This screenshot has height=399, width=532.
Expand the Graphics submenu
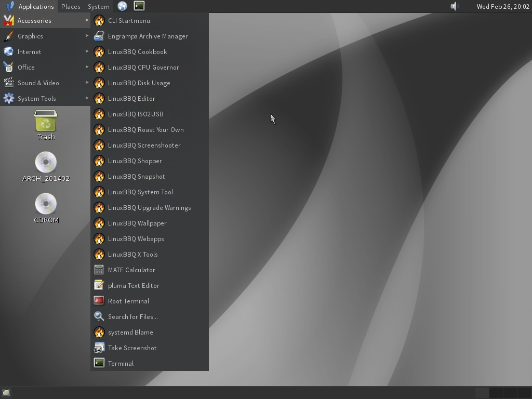click(45, 36)
